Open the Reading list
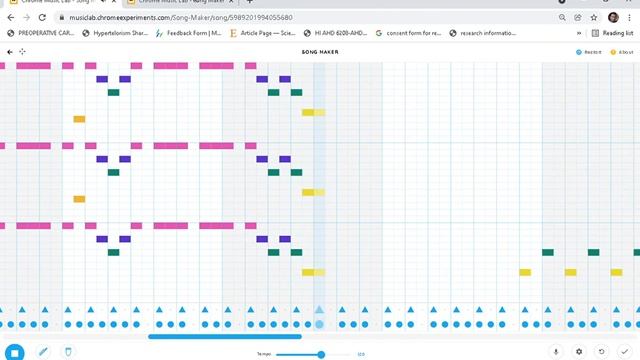Image resolution: width=640 pixels, height=360 pixels. click(x=613, y=33)
